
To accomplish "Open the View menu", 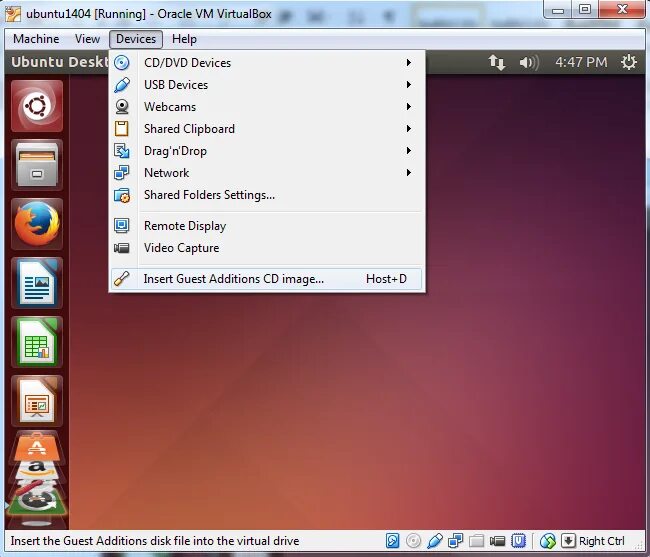I will [x=87, y=39].
